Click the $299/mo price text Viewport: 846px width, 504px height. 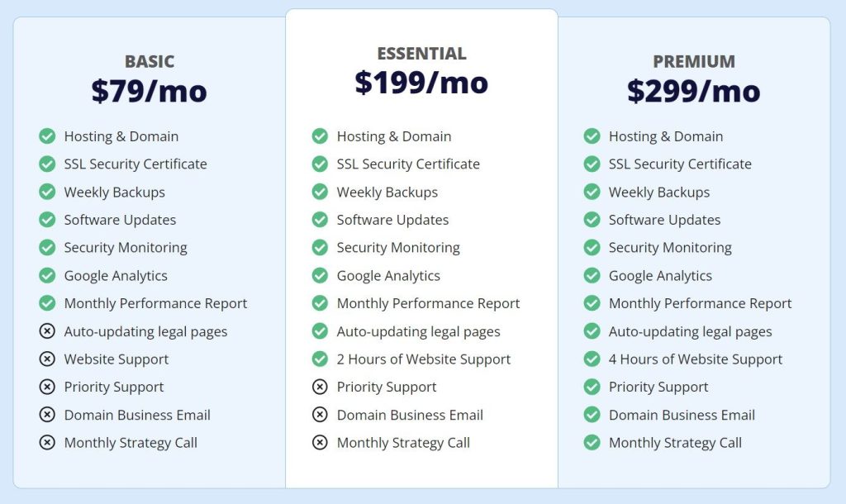pyautogui.click(x=694, y=91)
